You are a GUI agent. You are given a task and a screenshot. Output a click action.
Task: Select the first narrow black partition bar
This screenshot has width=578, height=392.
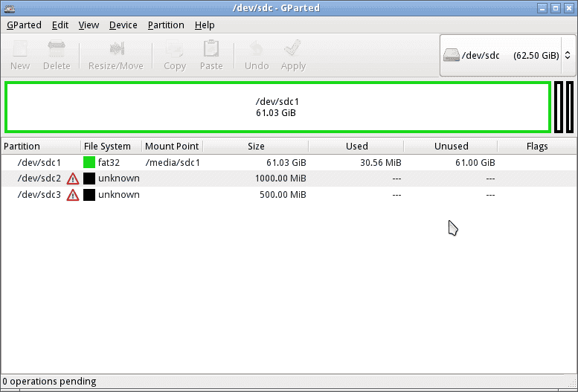tap(559, 107)
